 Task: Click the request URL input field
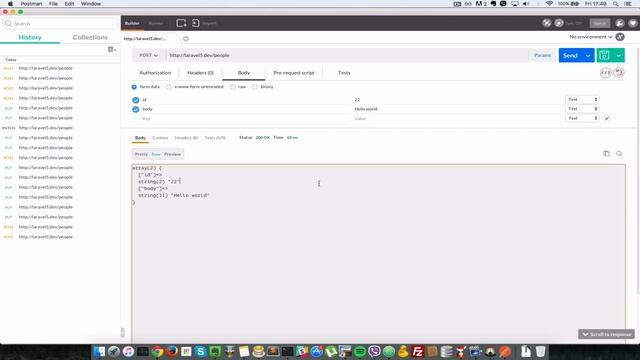coord(347,55)
